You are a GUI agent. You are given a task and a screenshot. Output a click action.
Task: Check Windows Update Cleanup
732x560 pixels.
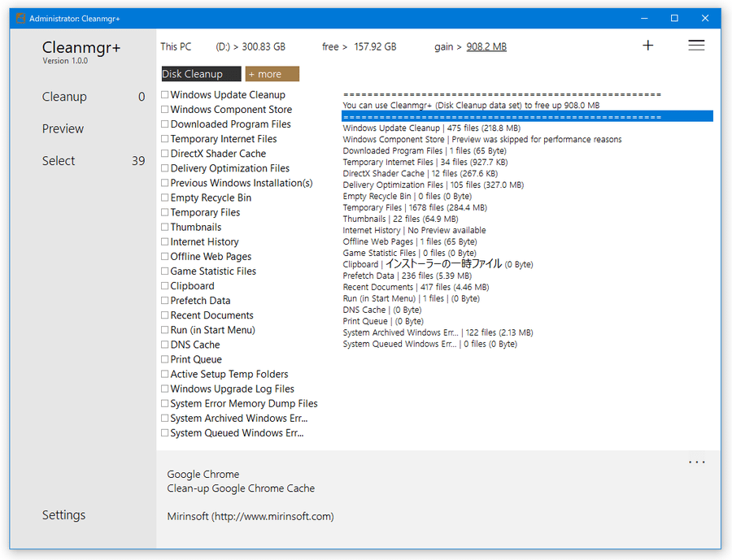(165, 95)
